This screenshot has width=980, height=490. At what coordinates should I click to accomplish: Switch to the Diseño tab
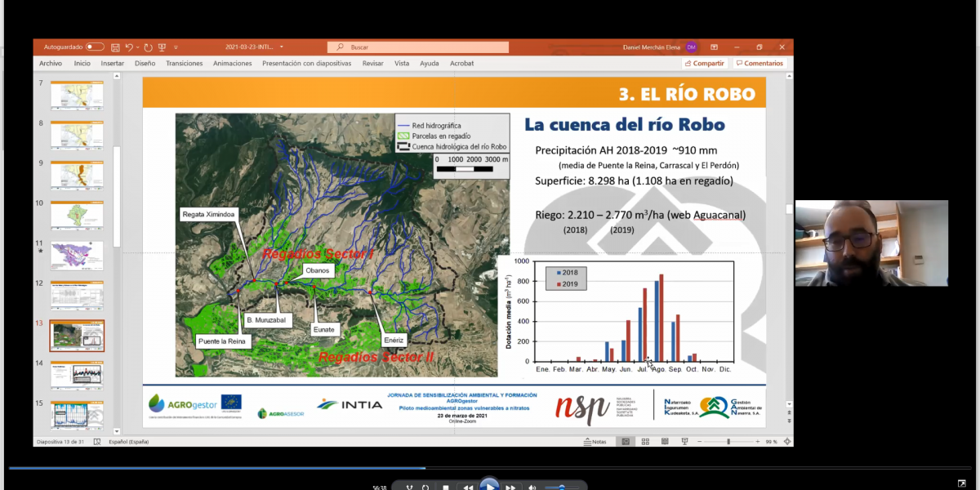(x=145, y=63)
